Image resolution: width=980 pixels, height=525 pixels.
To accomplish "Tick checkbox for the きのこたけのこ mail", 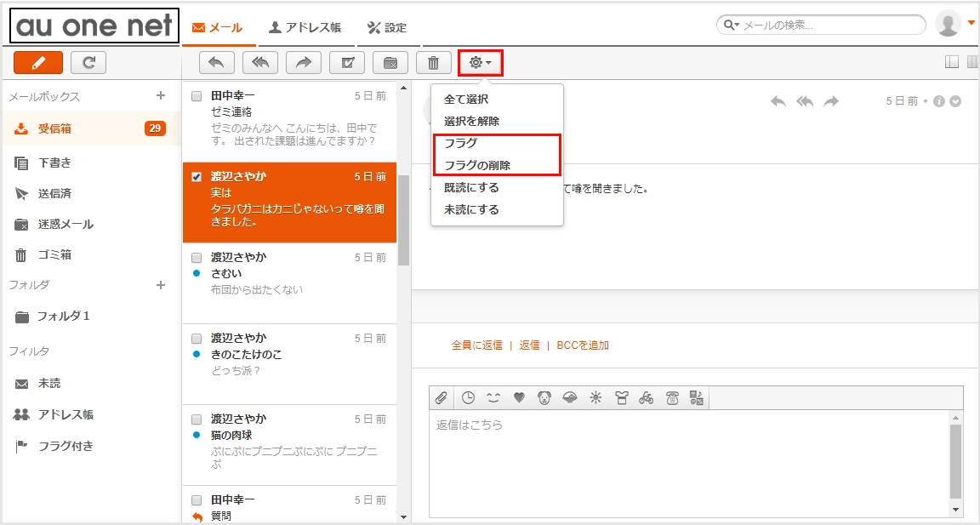I will (197, 339).
